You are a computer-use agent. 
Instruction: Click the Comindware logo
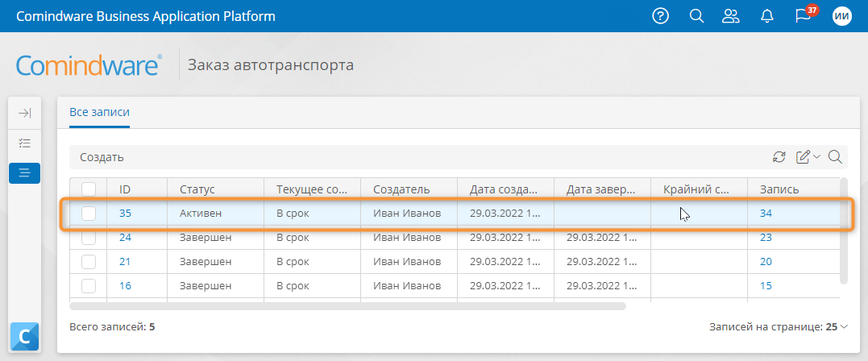click(x=89, y=65)
